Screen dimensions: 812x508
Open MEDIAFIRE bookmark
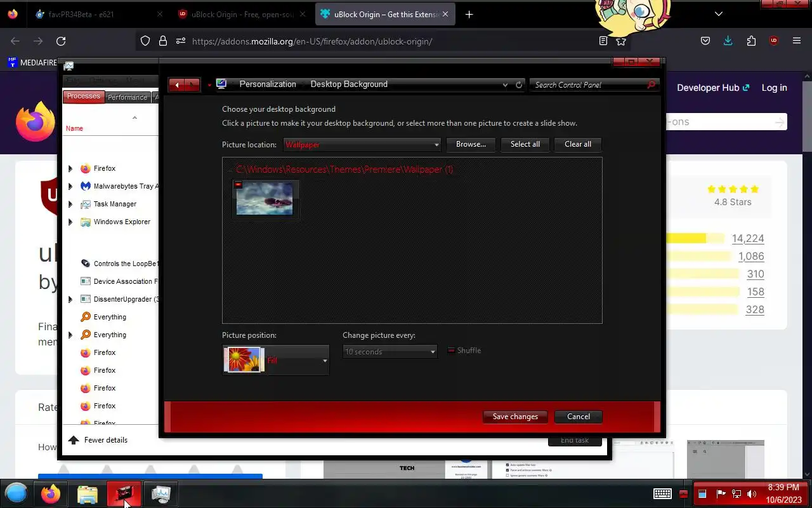point(32,62)
